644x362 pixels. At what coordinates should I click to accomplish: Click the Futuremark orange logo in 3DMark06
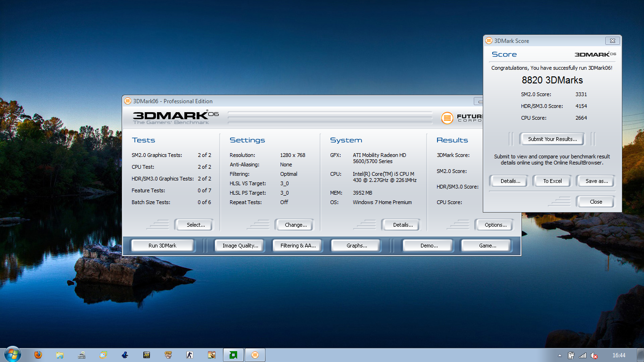click(447, 118)
